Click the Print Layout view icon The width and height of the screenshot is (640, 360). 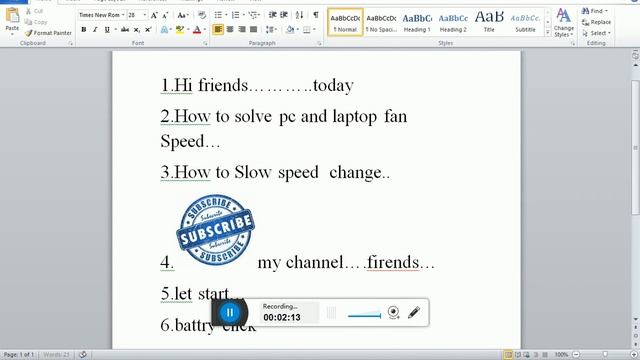coord(508,355)
